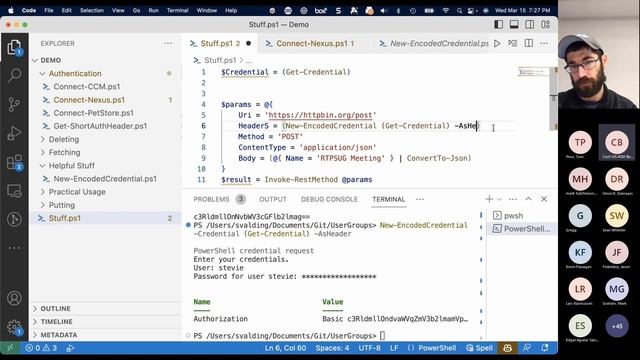Screen dimensions: 640x360
Task: Click the Accounts icon in activity bar
Action: point(14,298)
